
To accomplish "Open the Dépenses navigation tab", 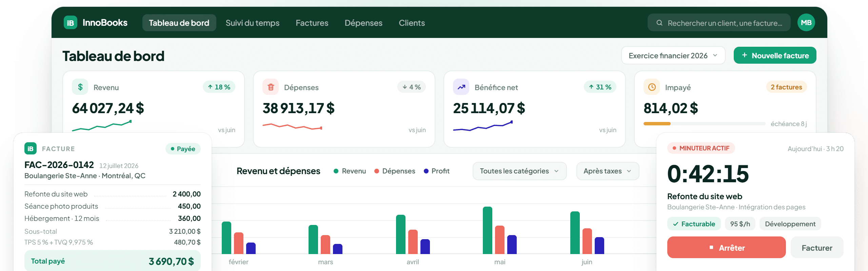I will [363, 23].
